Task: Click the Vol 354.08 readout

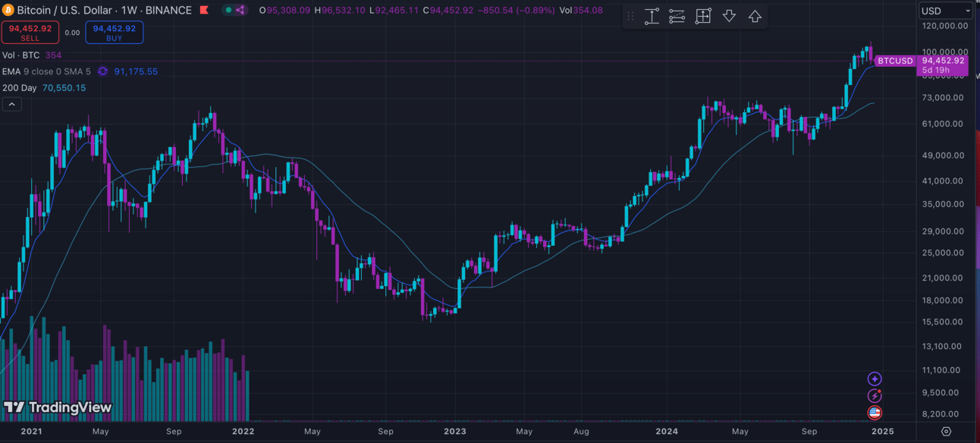Action: (x=580, y=11)
